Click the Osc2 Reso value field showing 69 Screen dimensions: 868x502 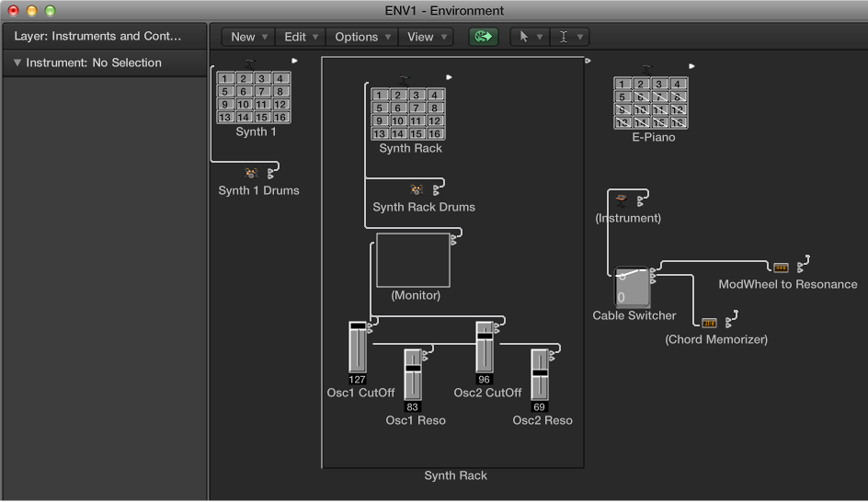[539, 406]
